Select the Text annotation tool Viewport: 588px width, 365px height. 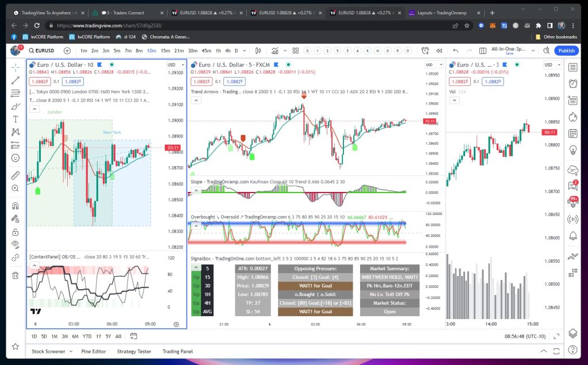[16, 119]
